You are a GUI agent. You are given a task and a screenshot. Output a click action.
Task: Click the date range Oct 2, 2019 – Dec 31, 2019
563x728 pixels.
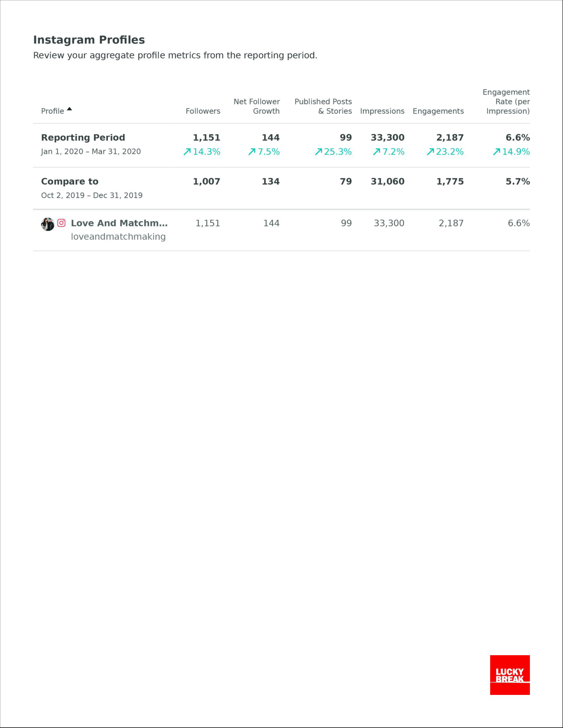tap(92, 195)
